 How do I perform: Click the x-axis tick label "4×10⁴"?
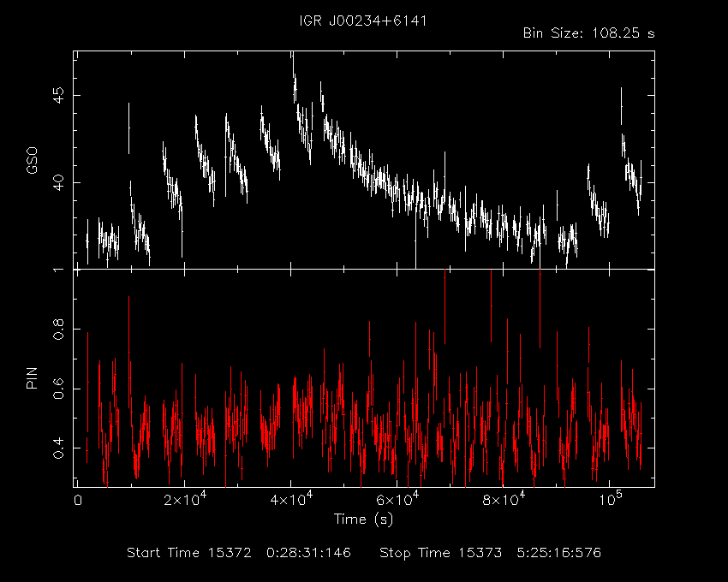pyautogui.click(x=291, y=499)
